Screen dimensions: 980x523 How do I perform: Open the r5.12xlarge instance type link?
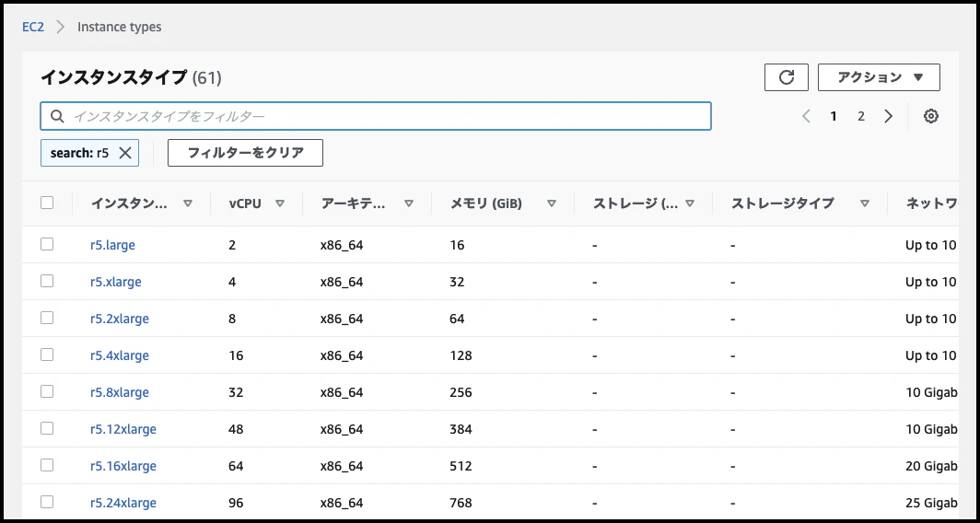(x=123, y=429)
